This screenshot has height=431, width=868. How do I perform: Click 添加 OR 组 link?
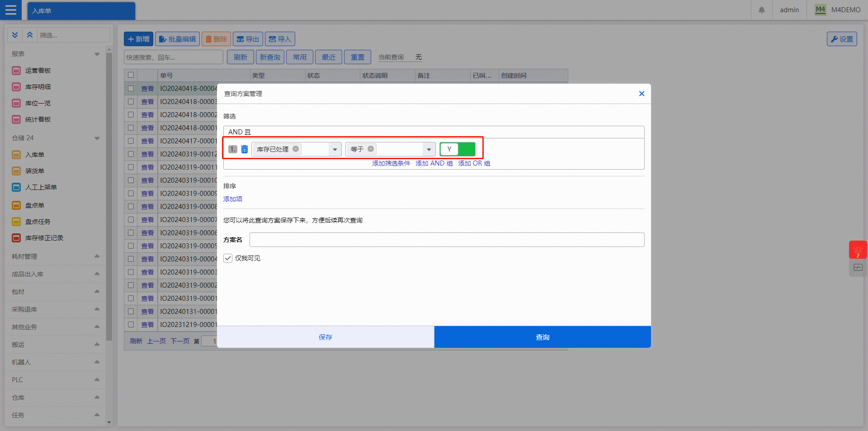point(474,163)
